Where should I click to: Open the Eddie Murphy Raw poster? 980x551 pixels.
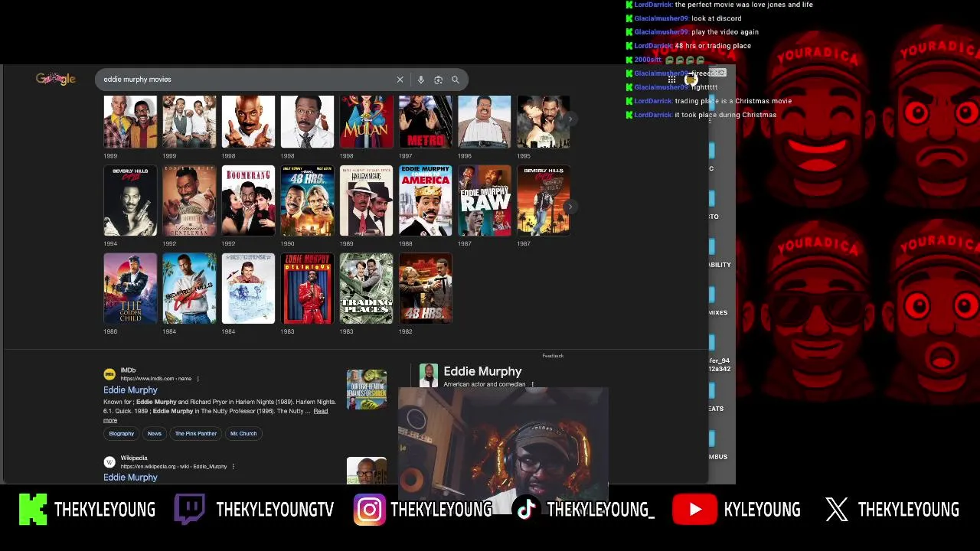pos(484,201)
